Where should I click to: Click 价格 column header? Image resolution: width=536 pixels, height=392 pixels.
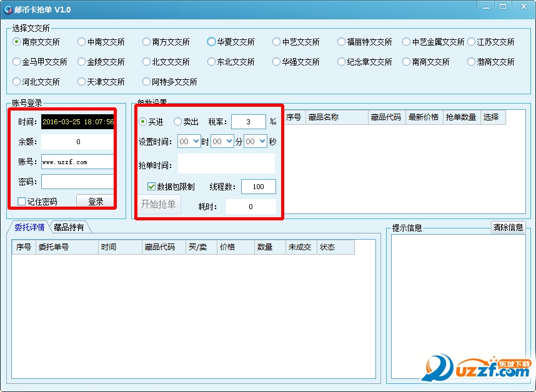(x=236, y=247)
